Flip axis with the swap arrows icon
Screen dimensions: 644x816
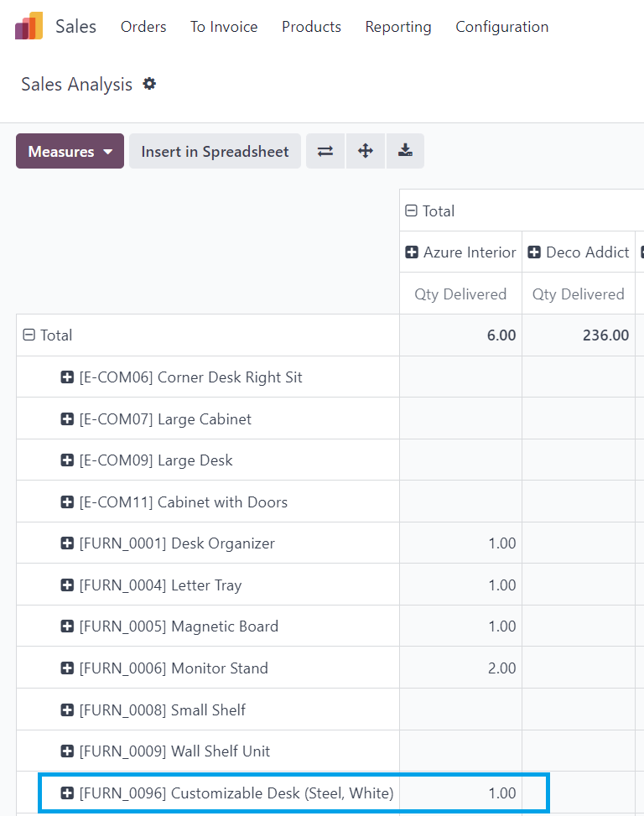[325, 151]
